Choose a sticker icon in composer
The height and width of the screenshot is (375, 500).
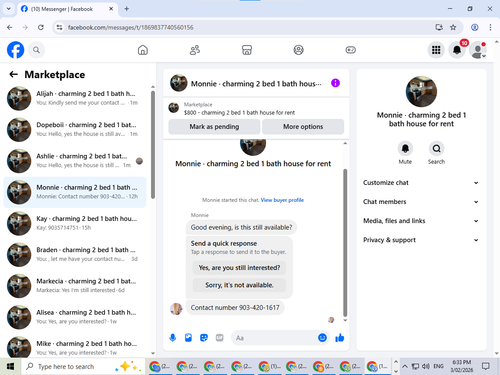204,338
